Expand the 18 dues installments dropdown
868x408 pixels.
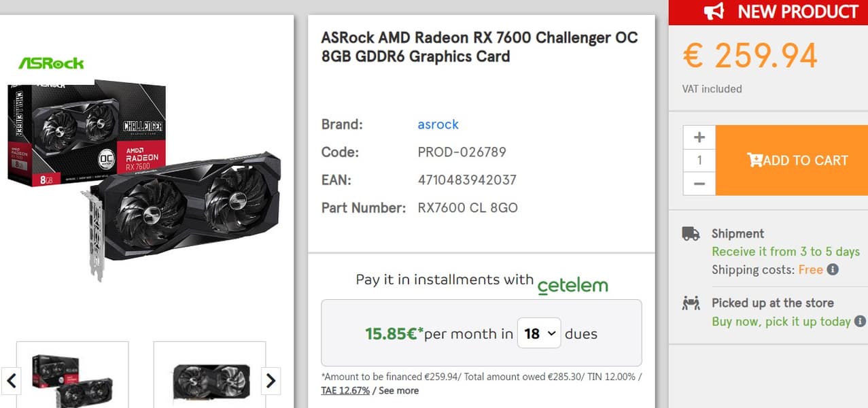[539, 333]
